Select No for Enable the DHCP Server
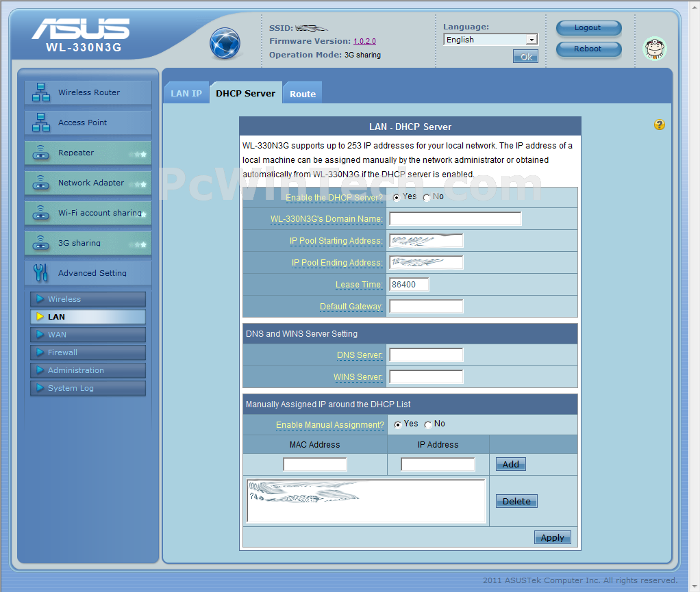This screenshot has width=700, height=592. click(426, 197)
